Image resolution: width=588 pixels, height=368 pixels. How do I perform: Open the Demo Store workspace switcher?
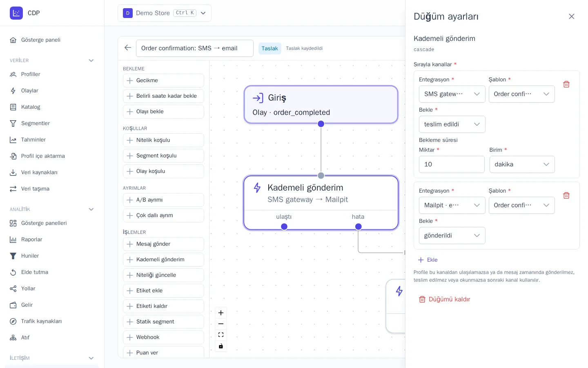click(x=165, y=13)
